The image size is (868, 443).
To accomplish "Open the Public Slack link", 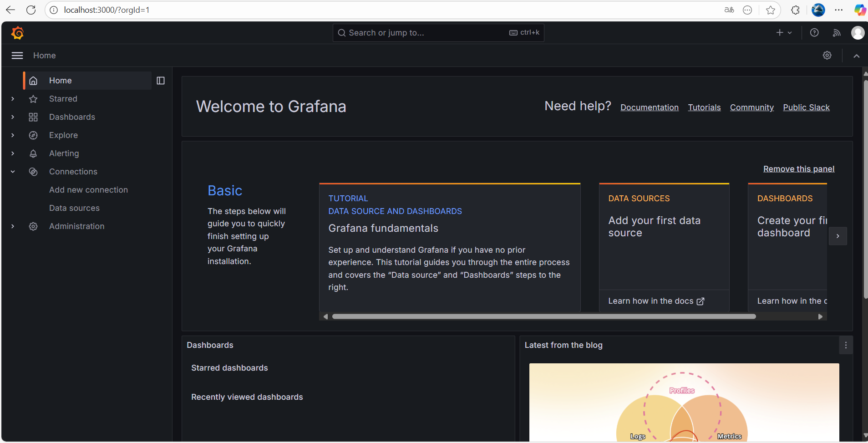I will pyautogui.click(x=806, y=107).
